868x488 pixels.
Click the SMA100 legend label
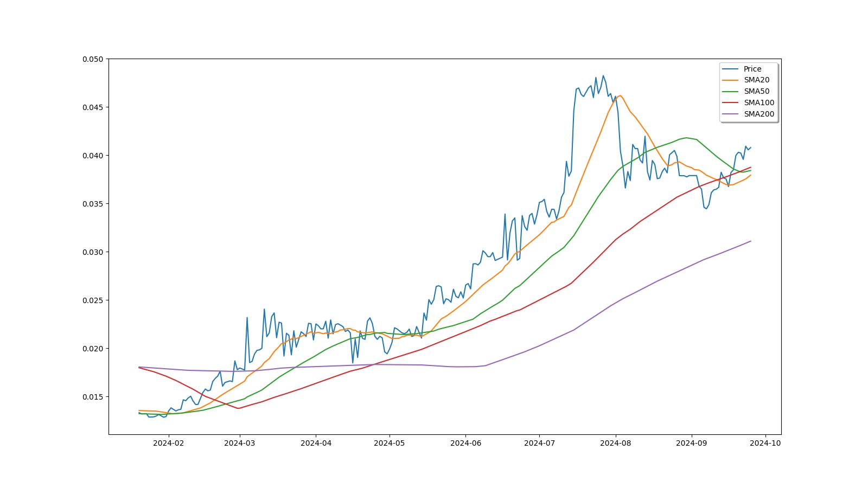point(759,103)
